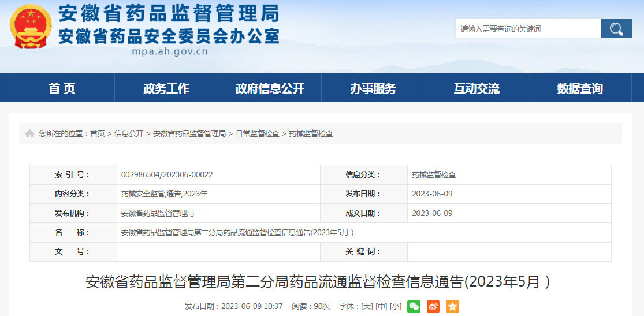Open the 数据查询 navigation tab
644x316 pixels.
coord(580,88)
